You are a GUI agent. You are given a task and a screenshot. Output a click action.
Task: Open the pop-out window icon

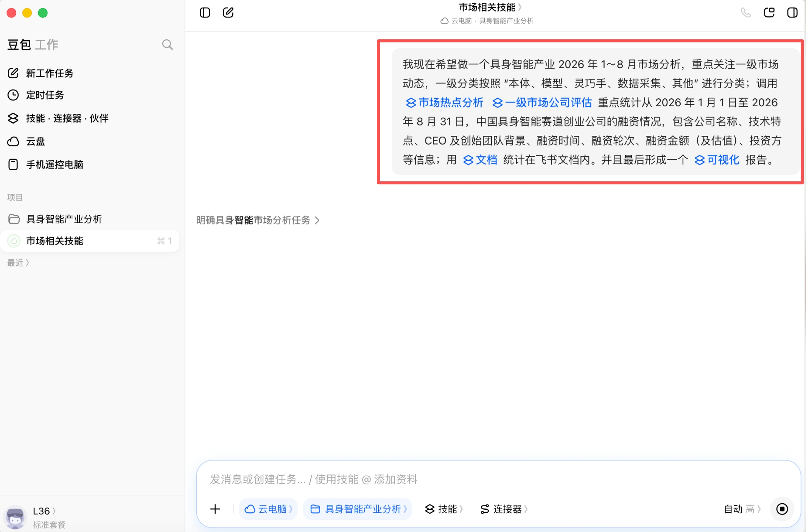pyautogui.click(x=769, y=13)
